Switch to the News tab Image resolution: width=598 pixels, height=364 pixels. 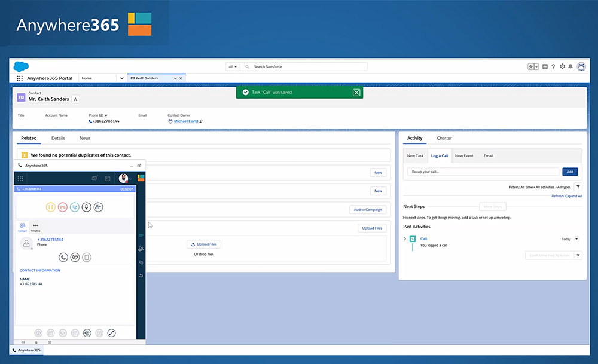(x=85, y=138)
